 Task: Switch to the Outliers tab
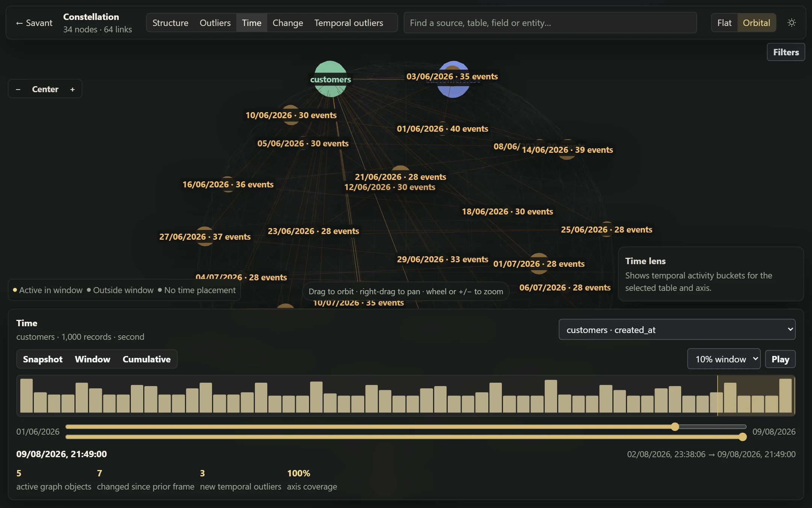215,23
